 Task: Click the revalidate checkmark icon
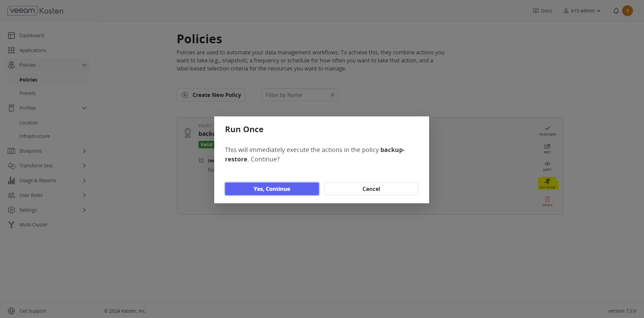click(547, 128)
